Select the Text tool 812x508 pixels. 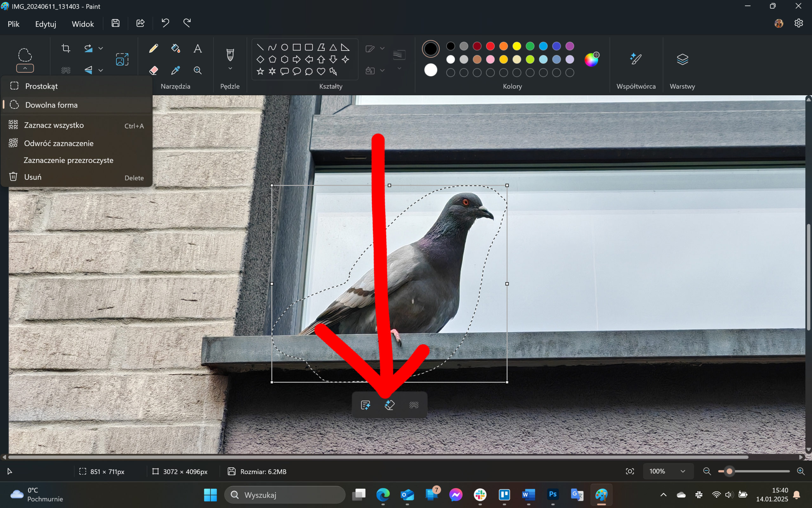(x=198, y=48)
